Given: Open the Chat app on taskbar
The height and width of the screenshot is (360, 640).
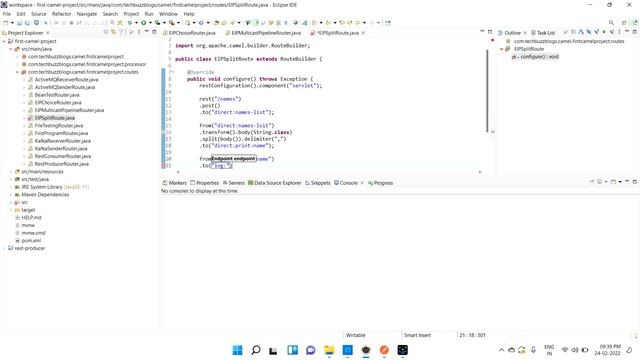Looking at the screenshot, I should 311,350.
